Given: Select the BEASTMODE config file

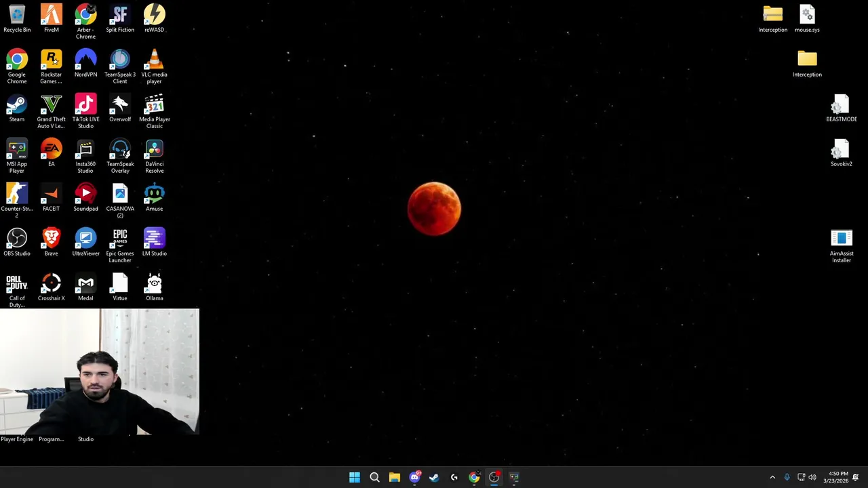Looking at the screenshot, I should coord(842,108).
